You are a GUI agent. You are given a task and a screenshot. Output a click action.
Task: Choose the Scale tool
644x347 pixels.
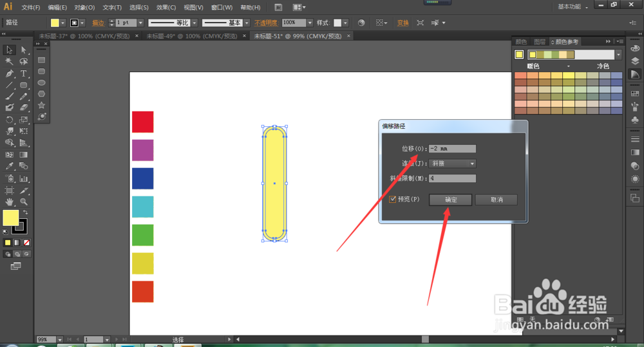23,120
